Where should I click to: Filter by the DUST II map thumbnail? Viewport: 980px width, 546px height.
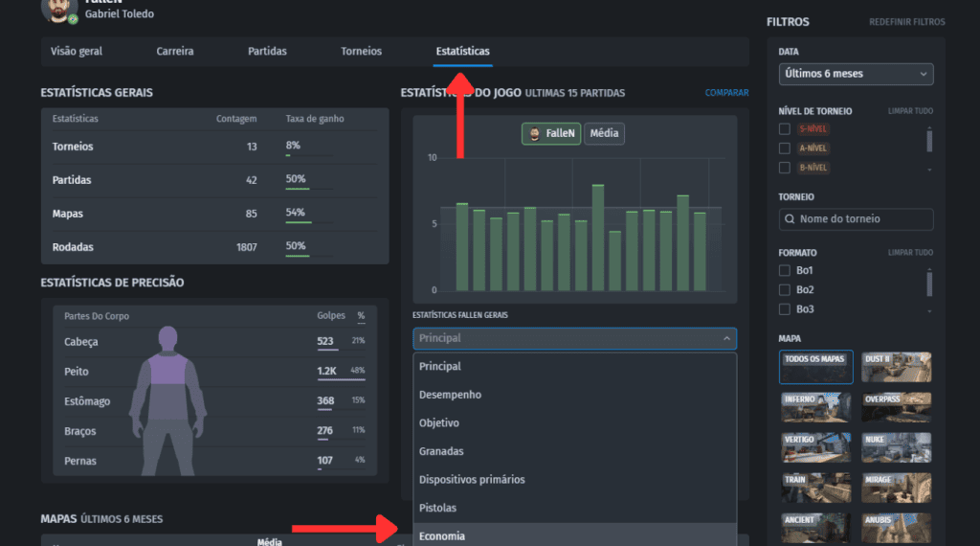pos(896,367)
